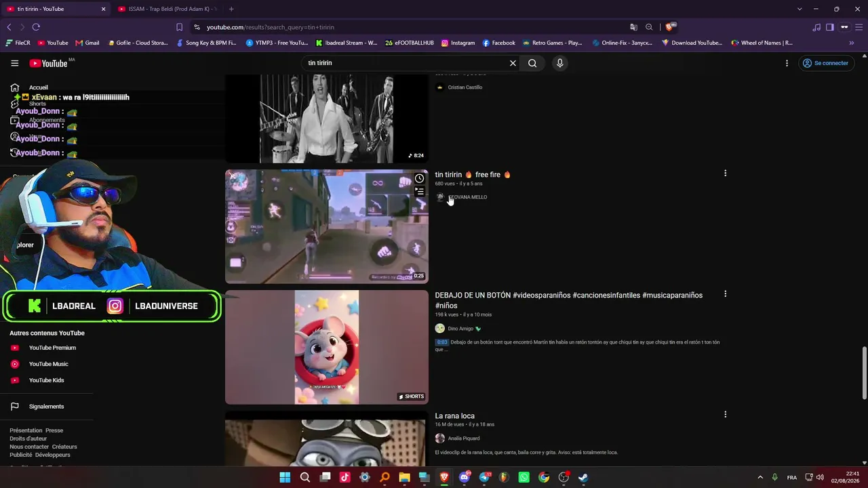Run the search with the magnifier button

532,63
